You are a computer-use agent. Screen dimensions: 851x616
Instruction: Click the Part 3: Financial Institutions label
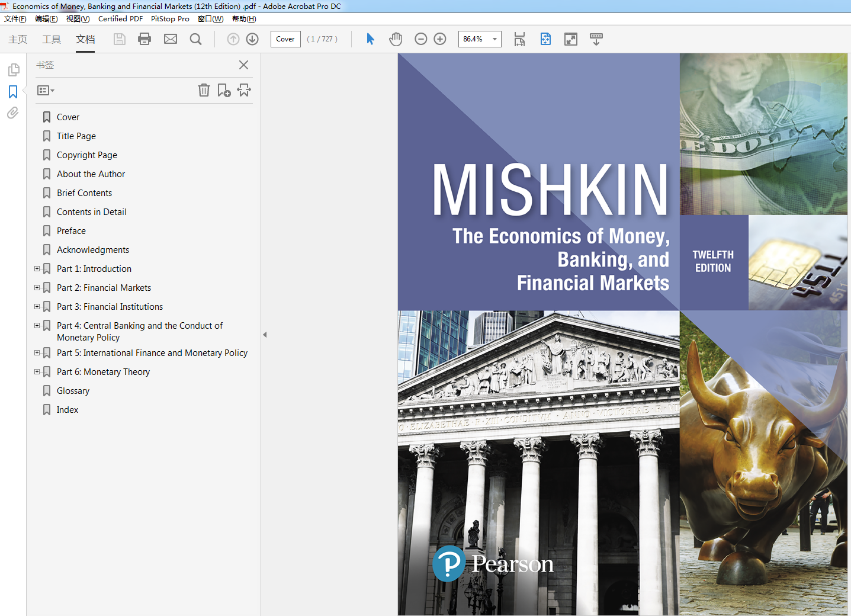coord(110,307)
